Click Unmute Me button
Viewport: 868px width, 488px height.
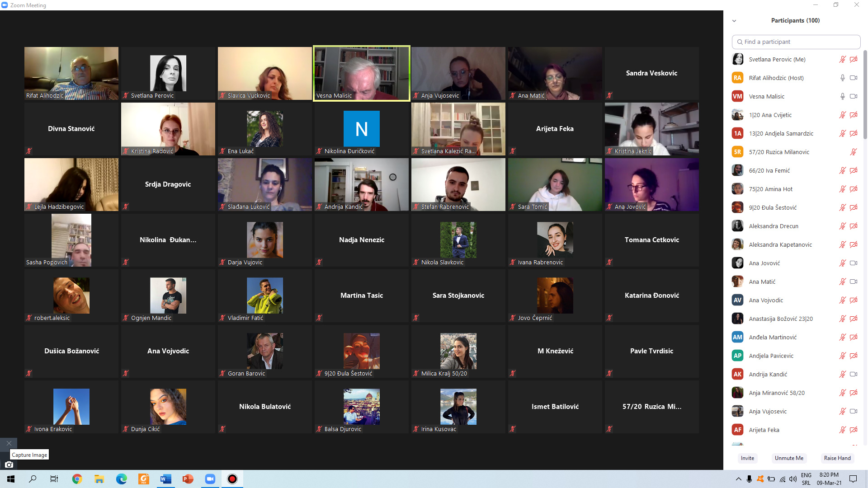coord(789,458)
